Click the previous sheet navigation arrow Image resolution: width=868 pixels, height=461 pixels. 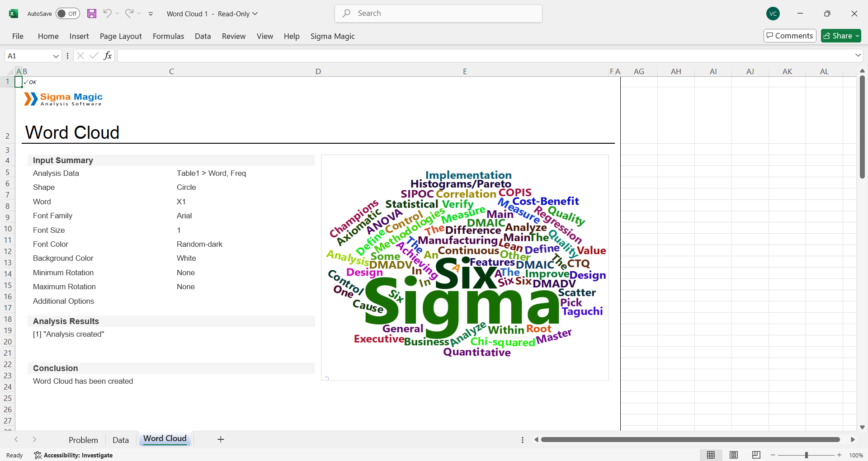click(16, 439)
